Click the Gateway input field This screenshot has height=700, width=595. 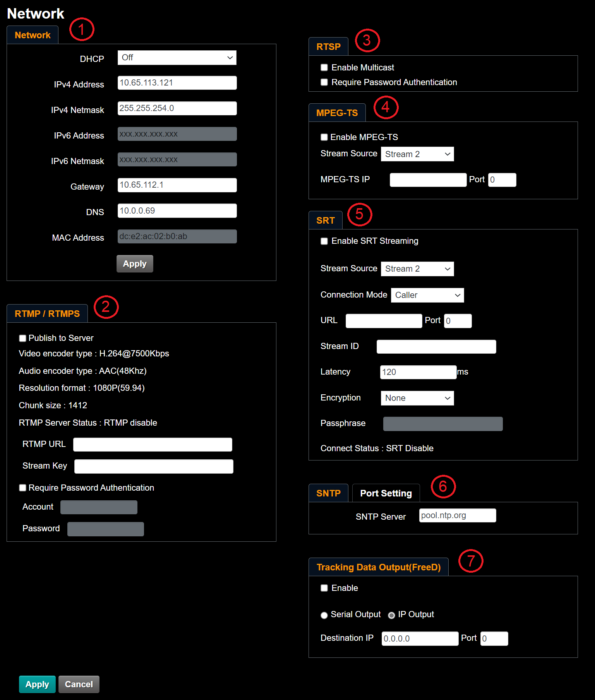pyautogui.click(x=177, y=185)
